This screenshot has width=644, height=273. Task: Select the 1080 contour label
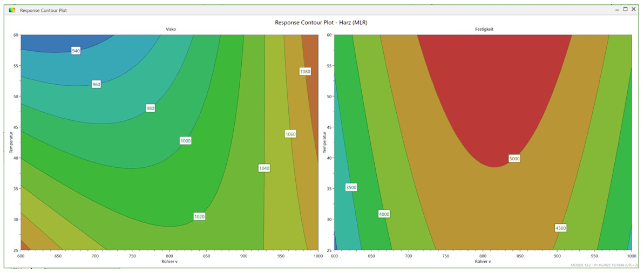coord(305,72)
